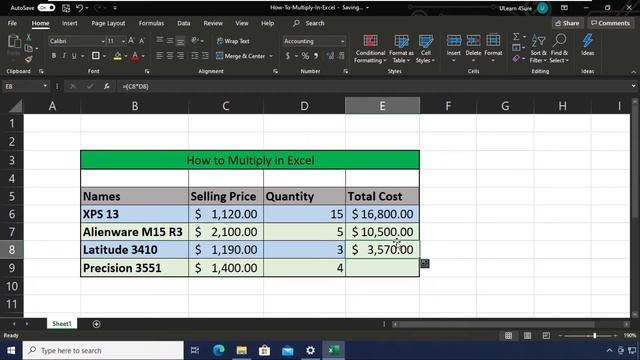Open the Review tab

(213, 23)
